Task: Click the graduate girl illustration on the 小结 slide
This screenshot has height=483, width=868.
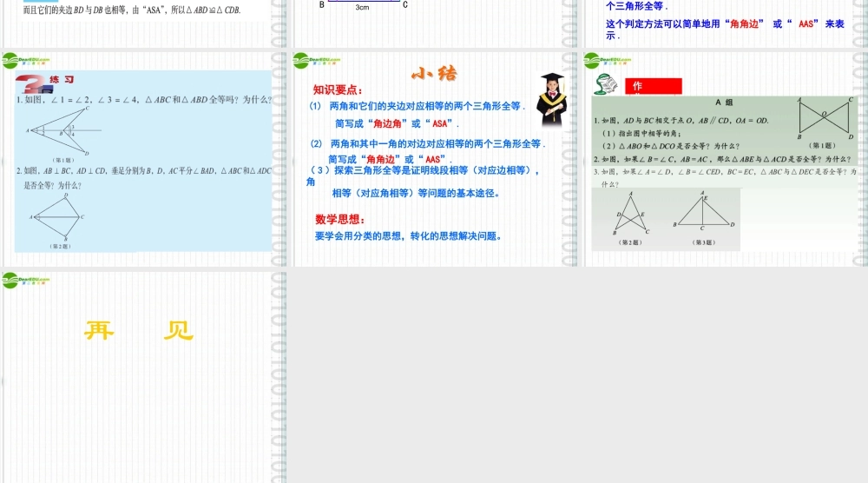Action: 552,100
